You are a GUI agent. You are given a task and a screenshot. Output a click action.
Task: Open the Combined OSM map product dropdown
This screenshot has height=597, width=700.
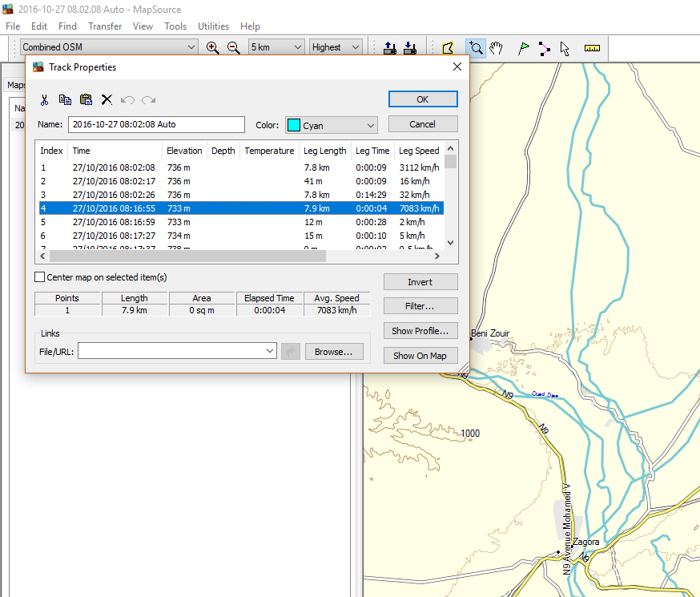point(108,47)
